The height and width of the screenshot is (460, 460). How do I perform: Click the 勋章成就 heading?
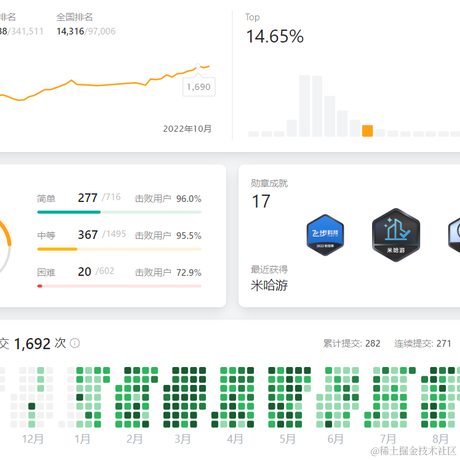269,183
